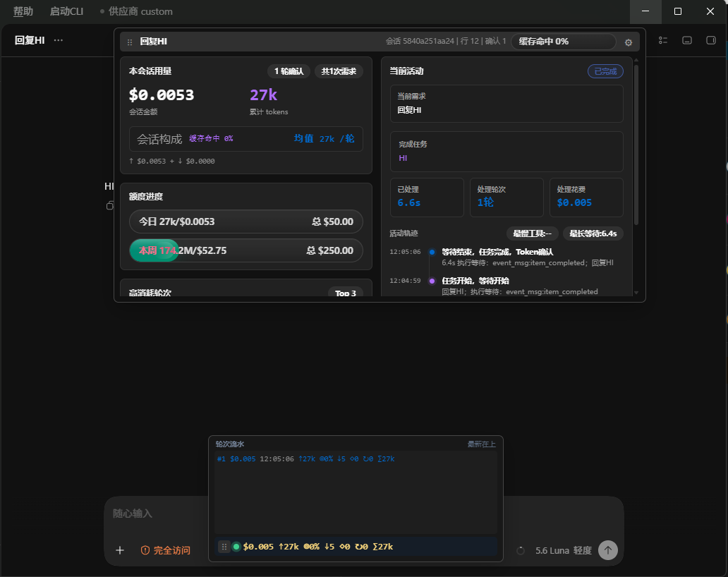
Task: Open the 帮助 menu
Action: pyautogui.click(x=23, y=11)
